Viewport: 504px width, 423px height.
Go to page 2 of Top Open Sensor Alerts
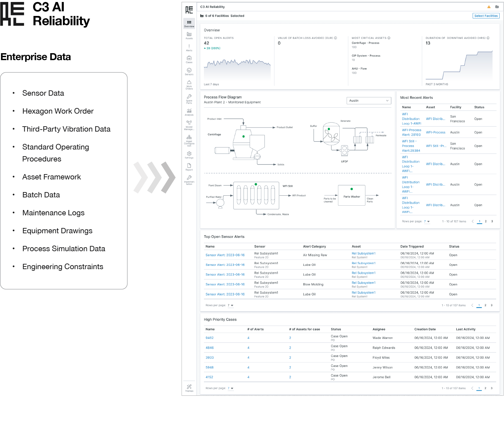(485, 305)
